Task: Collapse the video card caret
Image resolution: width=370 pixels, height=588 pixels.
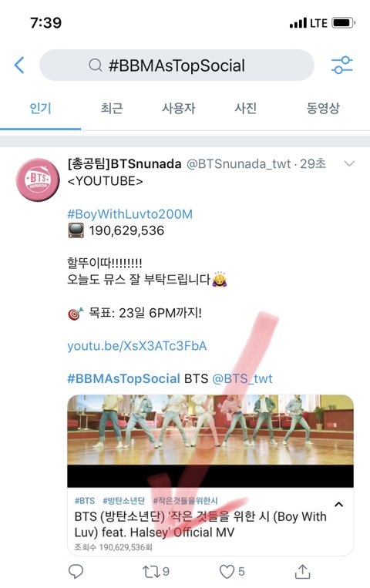Action: point(338,504)
